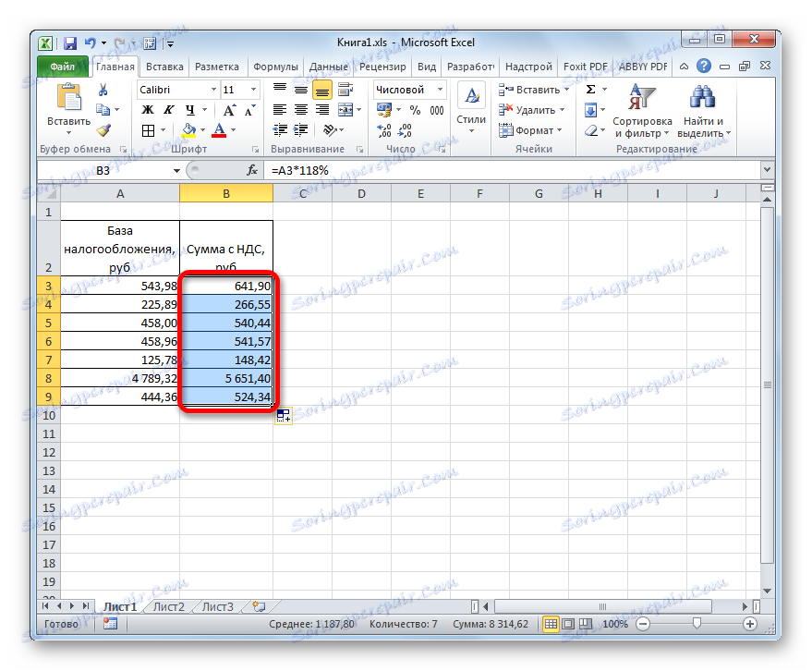Open Найти и выделить binoculars menu
Viewport: 812px width, 671px height.
[703, 111]
